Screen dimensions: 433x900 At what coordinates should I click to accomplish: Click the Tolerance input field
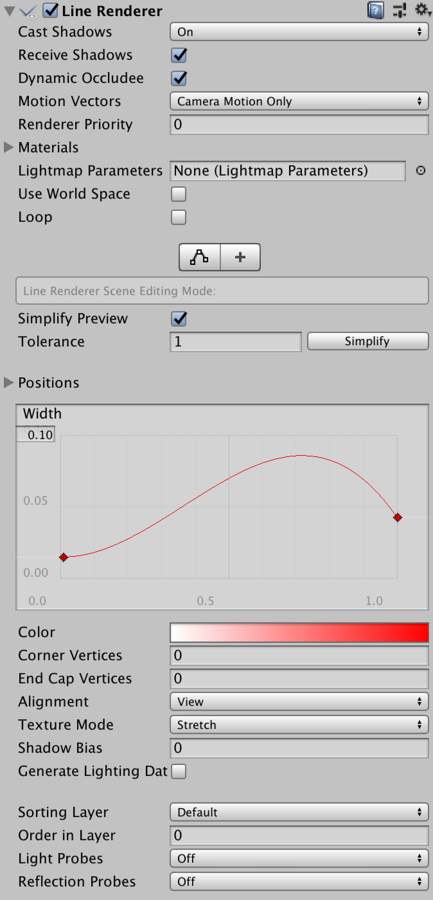point(235,342)
